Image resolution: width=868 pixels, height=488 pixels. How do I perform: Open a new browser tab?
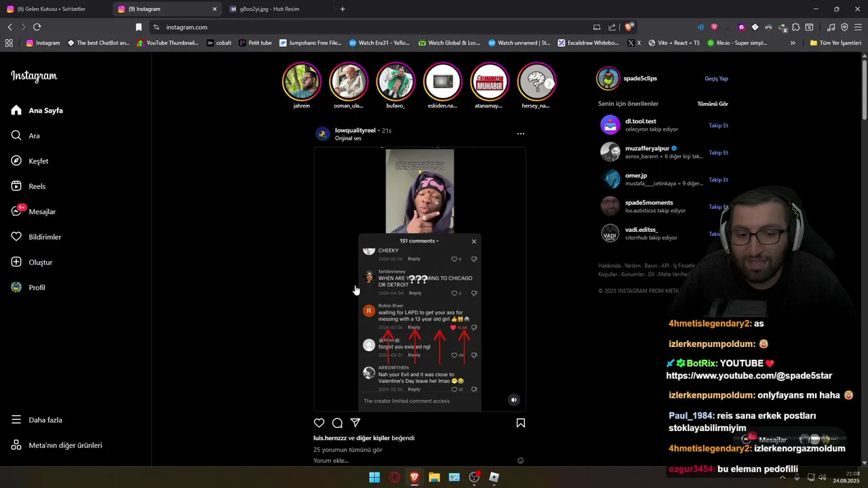342,9
